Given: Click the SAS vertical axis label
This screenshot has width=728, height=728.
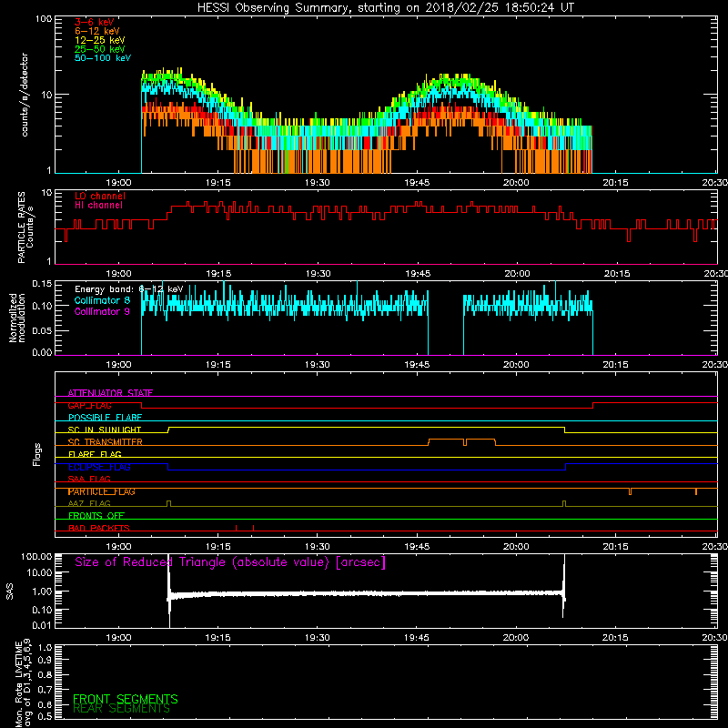Looking at the screenshot, I should point(9,591).
